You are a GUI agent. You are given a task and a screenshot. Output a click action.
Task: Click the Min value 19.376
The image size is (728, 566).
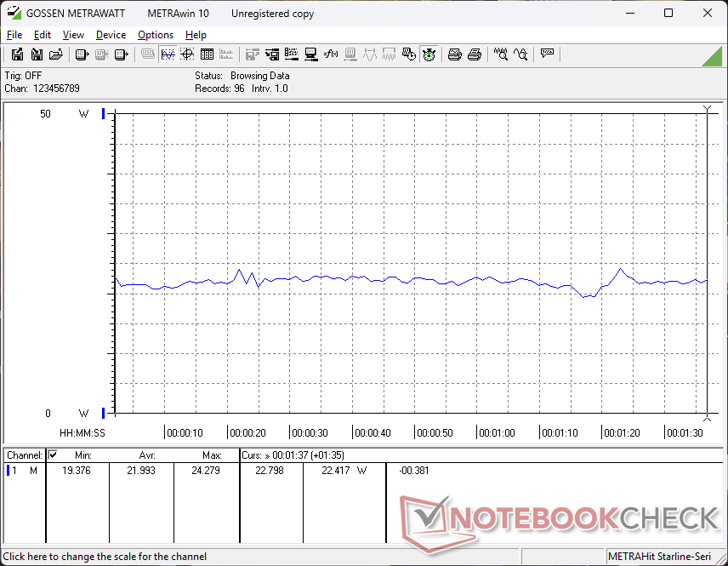(x=77, y=471)
